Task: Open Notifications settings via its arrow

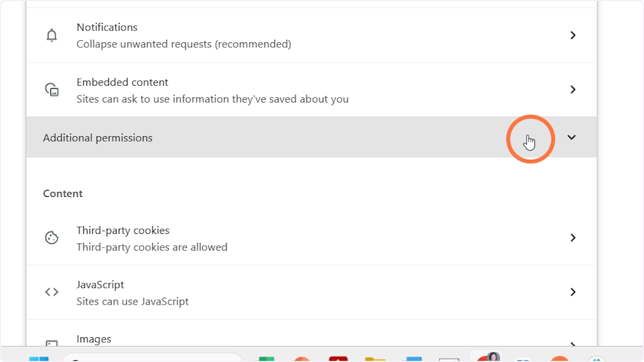Action: [573, 35]
